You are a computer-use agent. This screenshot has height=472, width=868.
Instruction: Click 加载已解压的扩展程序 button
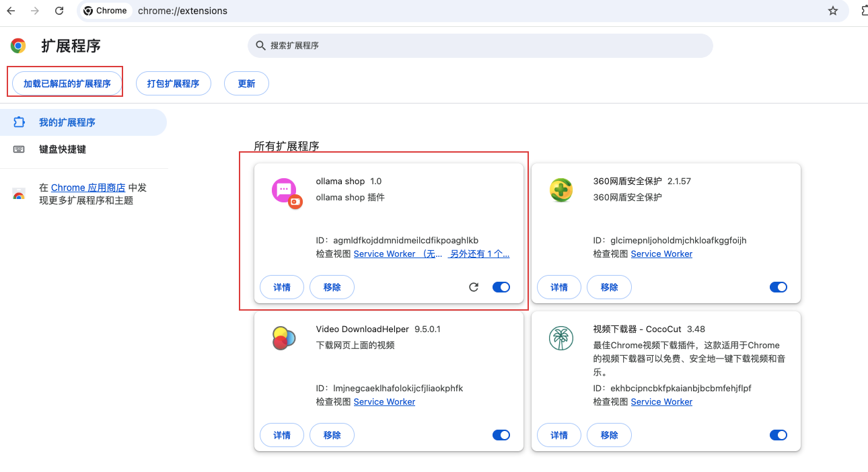click(x=67, y=83)
